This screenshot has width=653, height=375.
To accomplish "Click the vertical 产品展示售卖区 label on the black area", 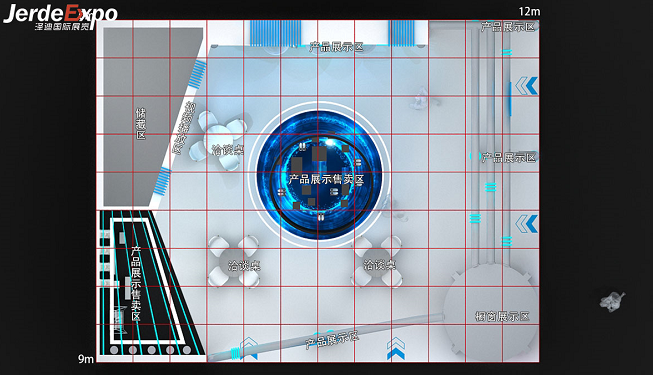I will coord(136,283).
